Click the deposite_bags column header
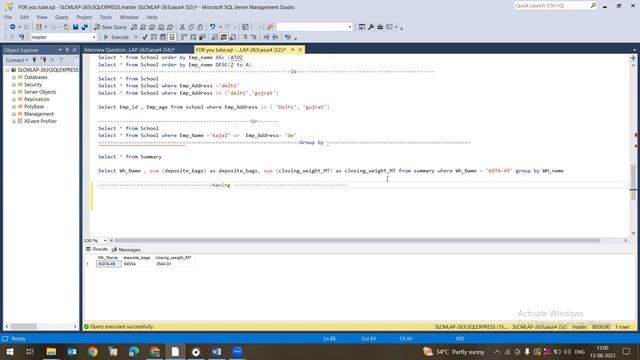 pyautogui.click(x=137, y=258)
